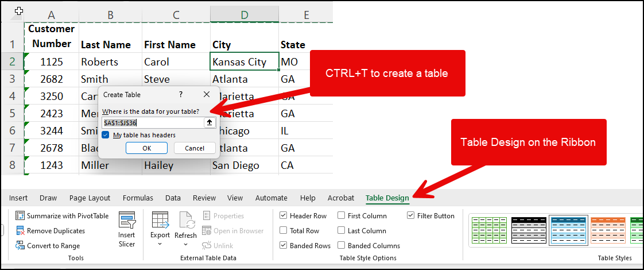Select column D header
The image size is (644, 270).
[x=245, y=15]
